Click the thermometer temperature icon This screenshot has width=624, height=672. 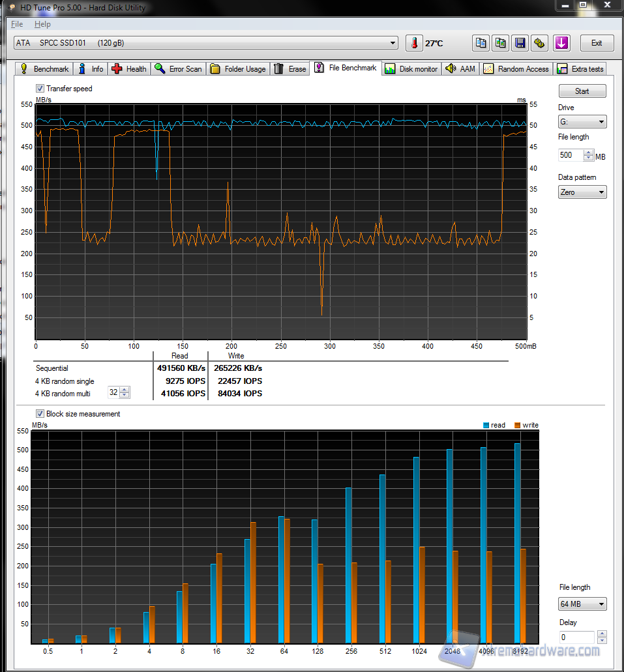tap(414, 43)
